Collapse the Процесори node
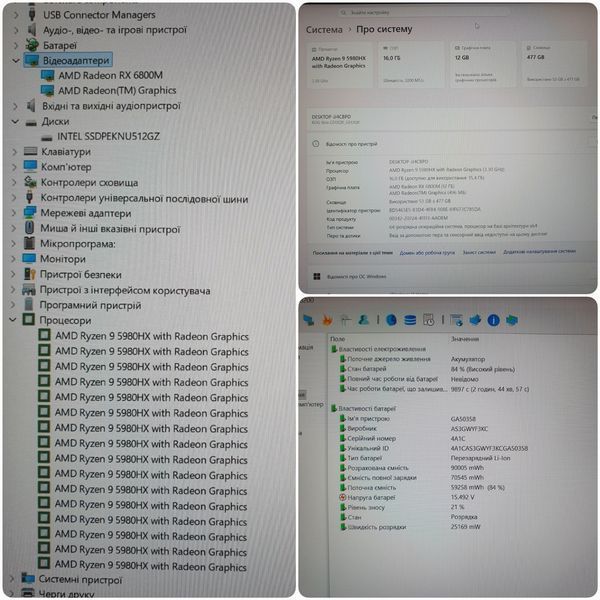The image size is (600, 600). (13, 320)
